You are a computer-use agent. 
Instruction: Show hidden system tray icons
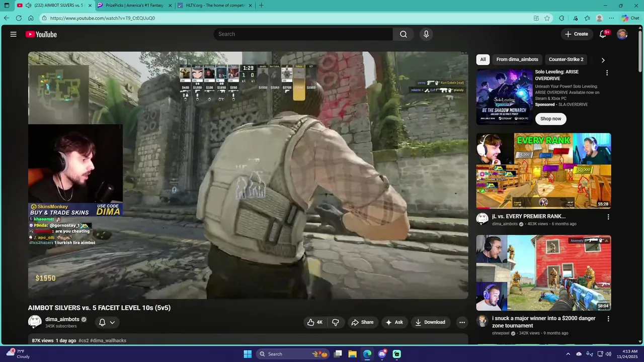pos(568,354)
